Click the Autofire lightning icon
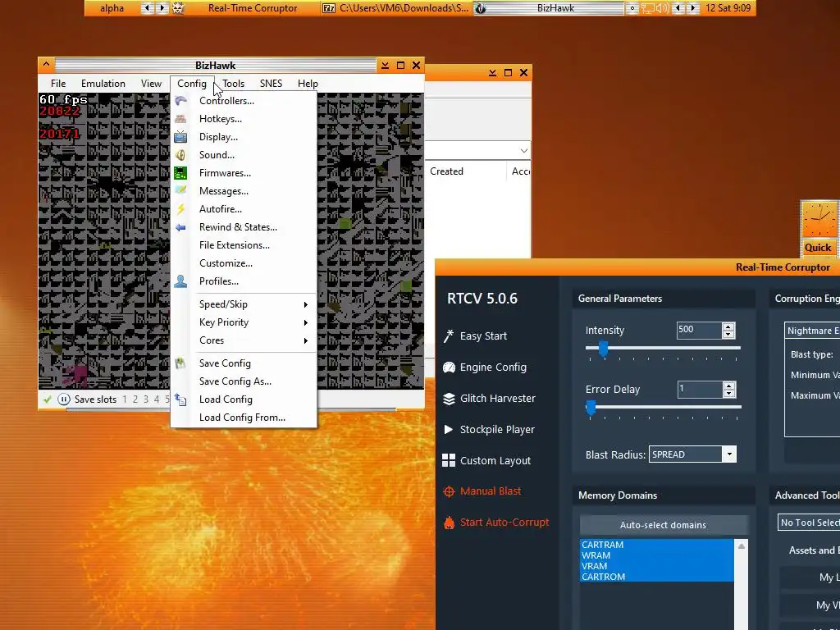Viewport: 840px width, 630px height. pyautogui.click(x=180, y=209)
